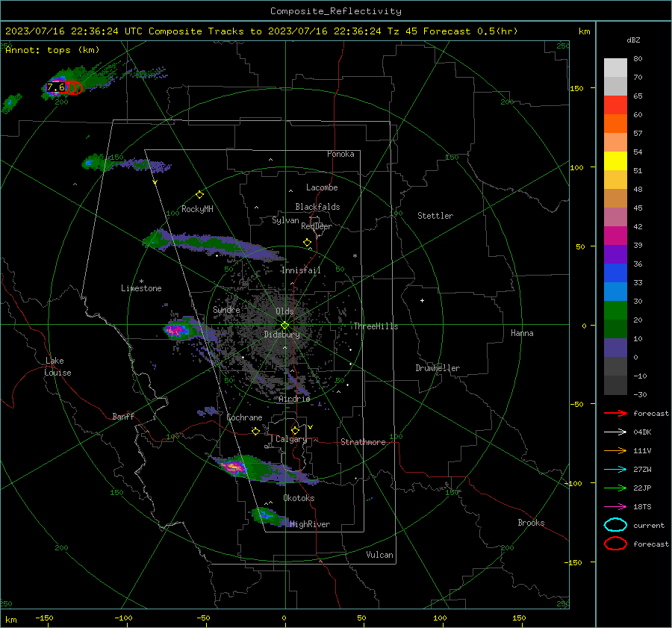Click the Blackfalds city label
Viewport: 672px width, 628px height.
click(317, 207)
